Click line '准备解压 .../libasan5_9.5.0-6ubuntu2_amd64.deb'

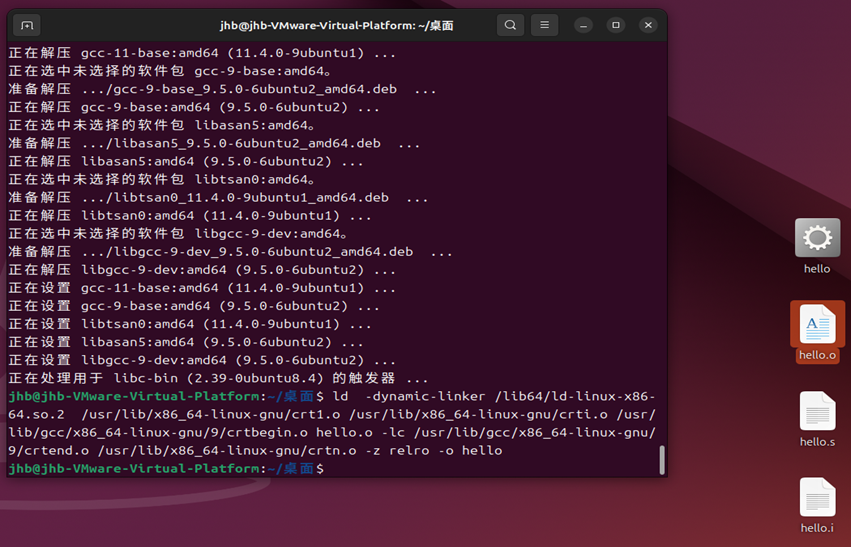coord(214,143)
